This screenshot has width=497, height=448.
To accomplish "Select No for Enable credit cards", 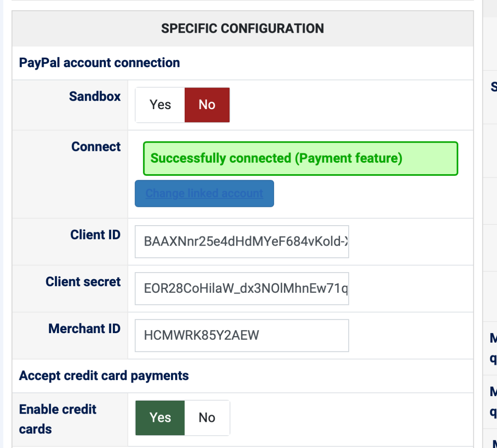I will [207, 418].
